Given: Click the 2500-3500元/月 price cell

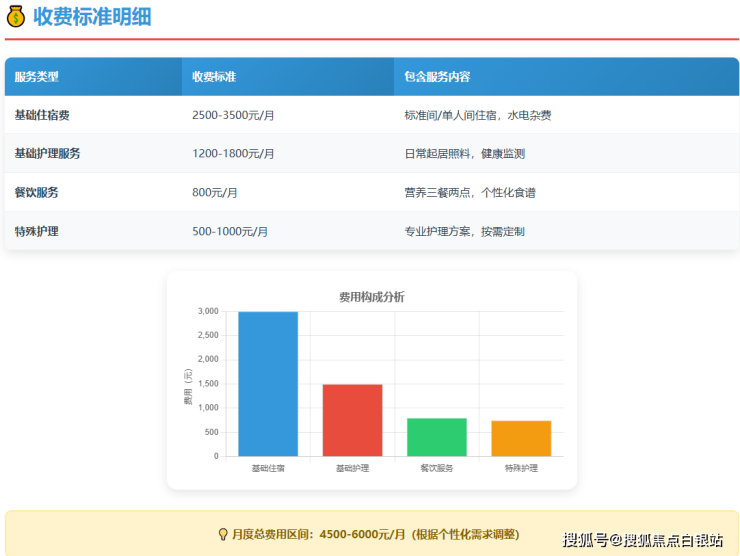Looking at the screenshot, I should (233, 115).
